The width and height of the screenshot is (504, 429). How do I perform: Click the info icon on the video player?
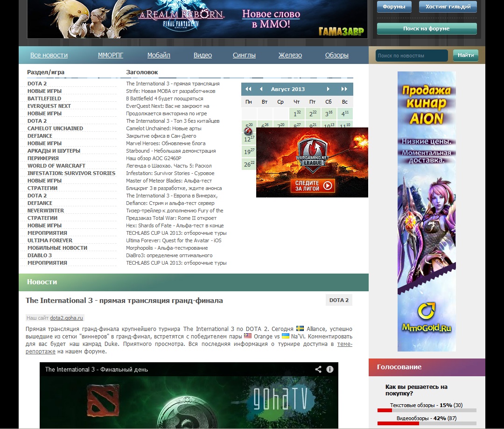pyautogui.click(x=330, y=369)
